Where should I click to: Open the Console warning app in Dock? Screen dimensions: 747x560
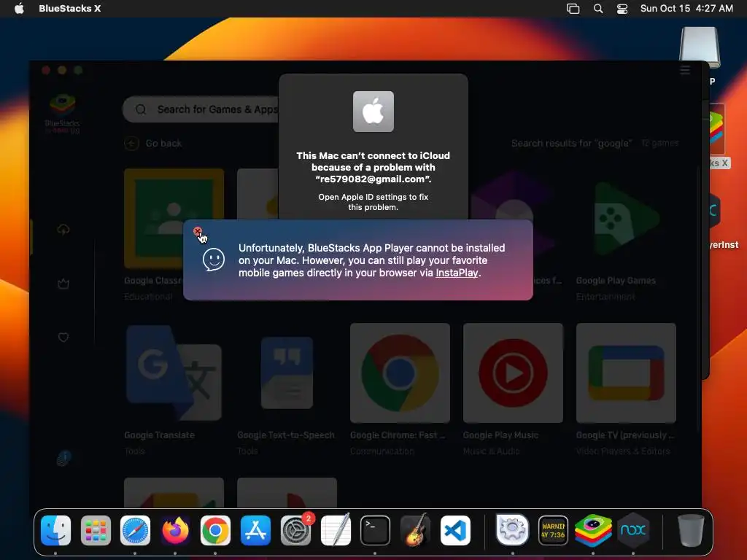pyautogui.click(x=553, y=531)
